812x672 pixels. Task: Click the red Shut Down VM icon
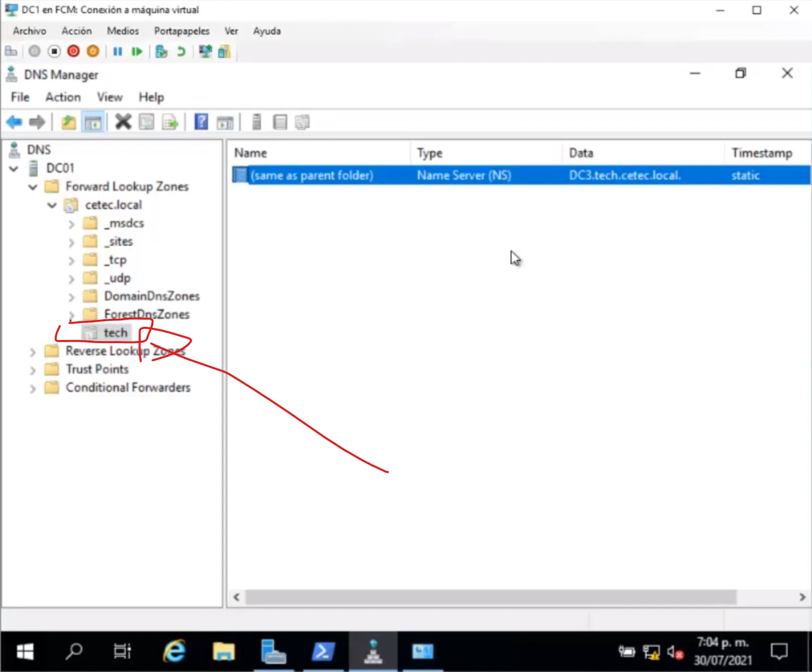tap(74, 51)
